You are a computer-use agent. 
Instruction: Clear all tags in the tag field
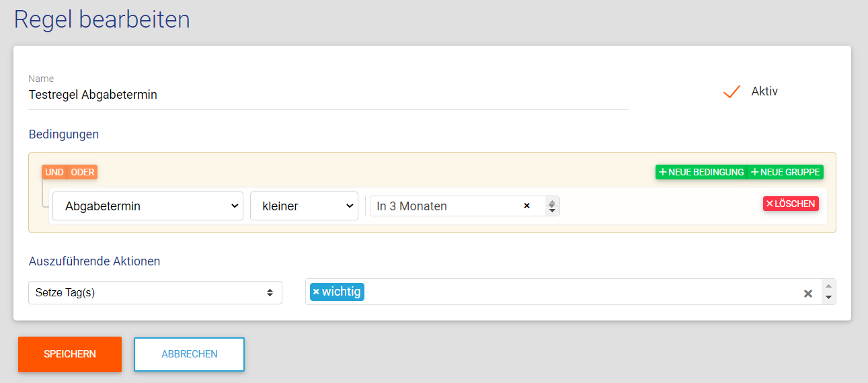coord(808,294)
